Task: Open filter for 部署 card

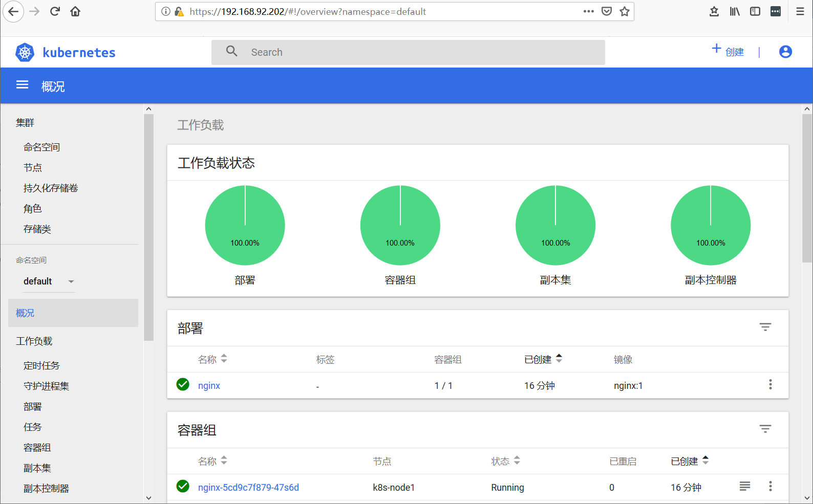Action: point(765,327)
